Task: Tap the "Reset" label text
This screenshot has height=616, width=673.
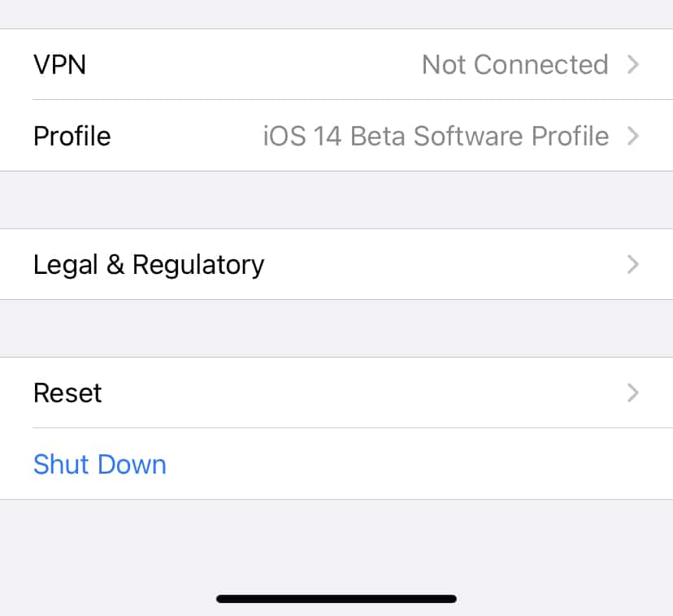Action: click(67, 393)
